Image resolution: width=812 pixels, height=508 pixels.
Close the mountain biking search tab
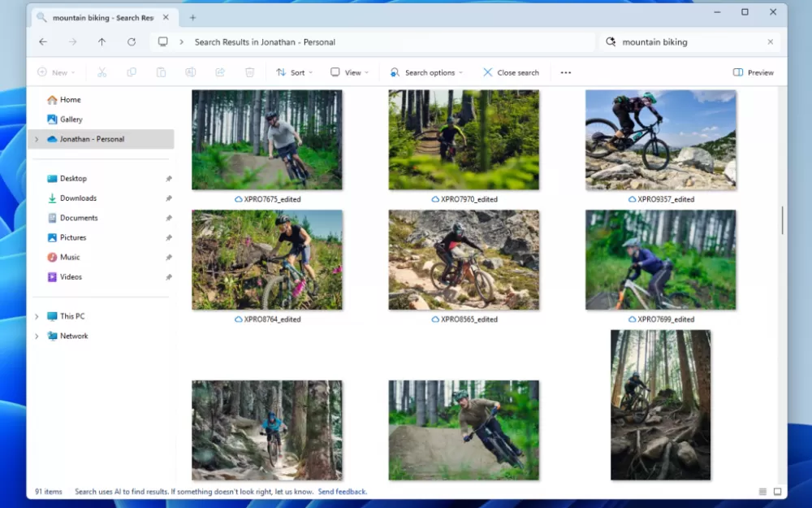point(166,18)
